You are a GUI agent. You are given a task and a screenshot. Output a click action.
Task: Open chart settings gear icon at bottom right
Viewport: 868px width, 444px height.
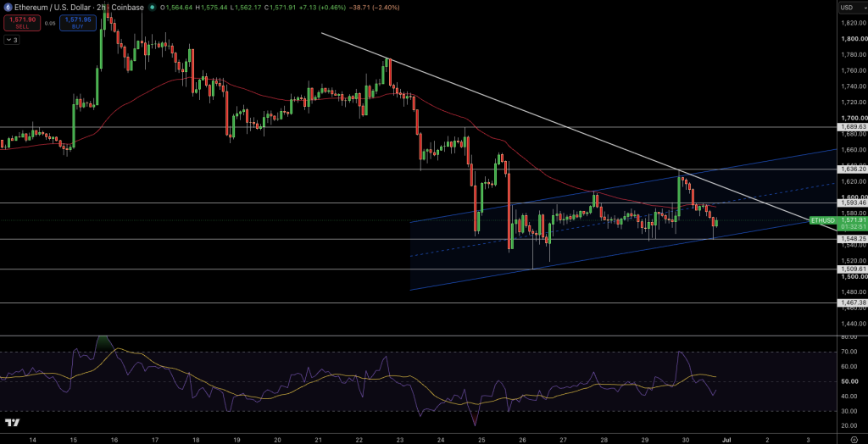point(853,440)
